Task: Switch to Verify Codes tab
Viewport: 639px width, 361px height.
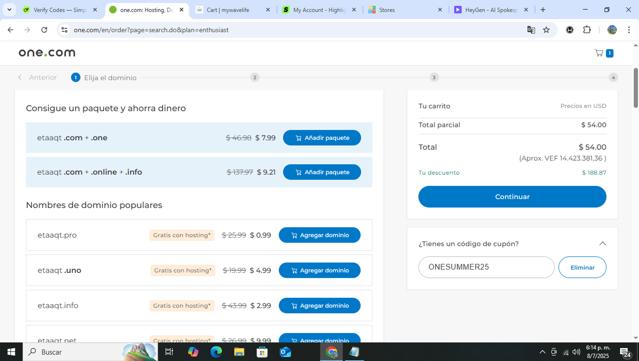Action: pos(59,10)
